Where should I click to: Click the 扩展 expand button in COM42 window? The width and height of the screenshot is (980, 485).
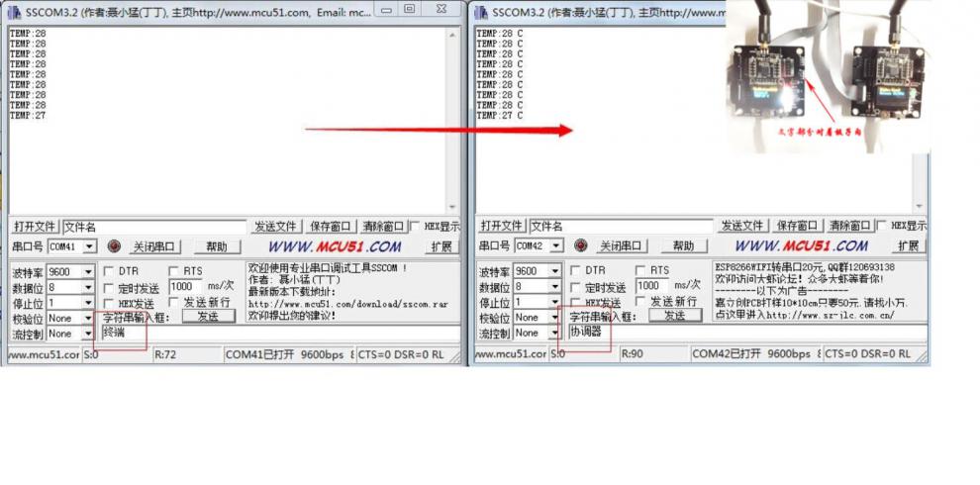(x=909, y=246)
